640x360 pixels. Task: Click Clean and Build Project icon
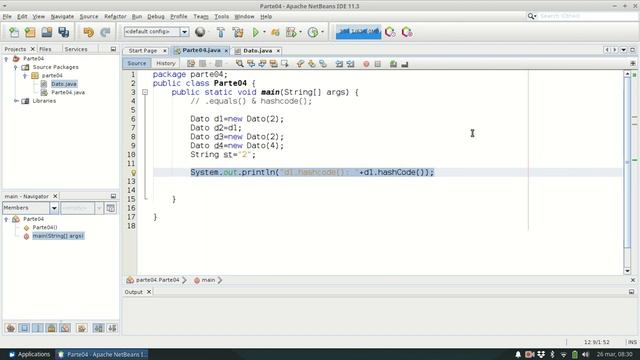pos(238,32)
